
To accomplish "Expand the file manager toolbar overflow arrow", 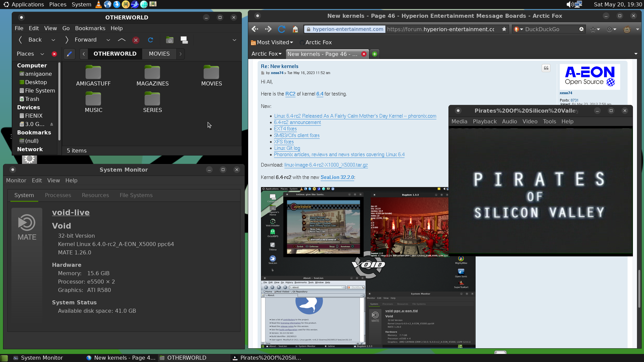I will coord(234,40).
